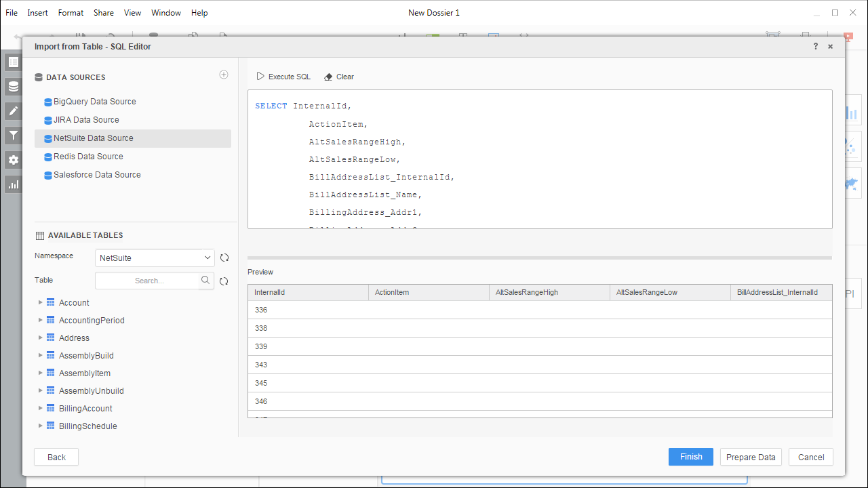Click inside the table Search field

coord(148,281)
